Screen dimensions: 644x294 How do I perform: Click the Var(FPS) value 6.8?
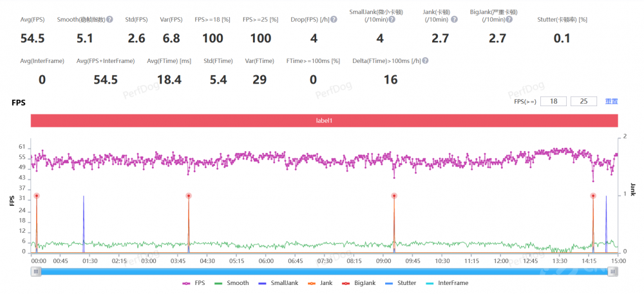click(171, 39)
